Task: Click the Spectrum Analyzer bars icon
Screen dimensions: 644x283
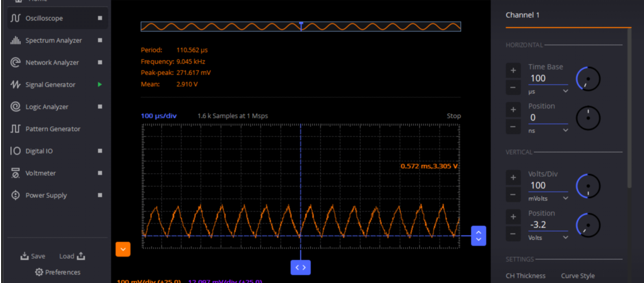Action: coord(15,40)
